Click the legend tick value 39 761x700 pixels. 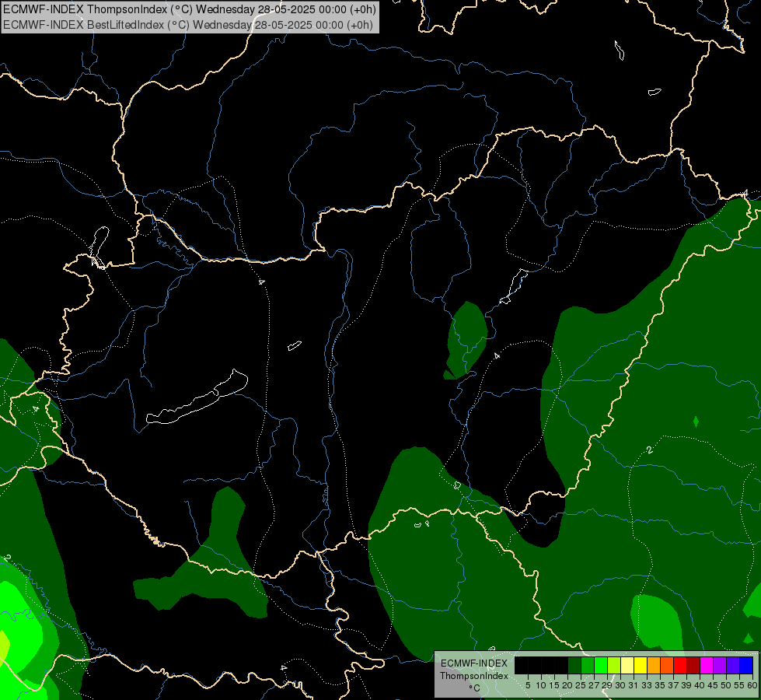coord(686,685)
